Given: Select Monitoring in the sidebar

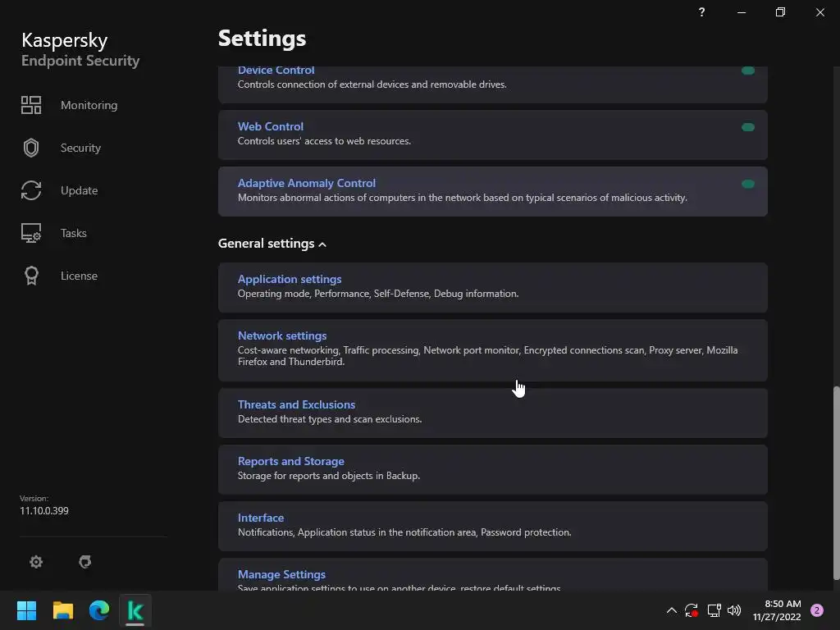Looking at the screenshot, I should tap(89, 105).
